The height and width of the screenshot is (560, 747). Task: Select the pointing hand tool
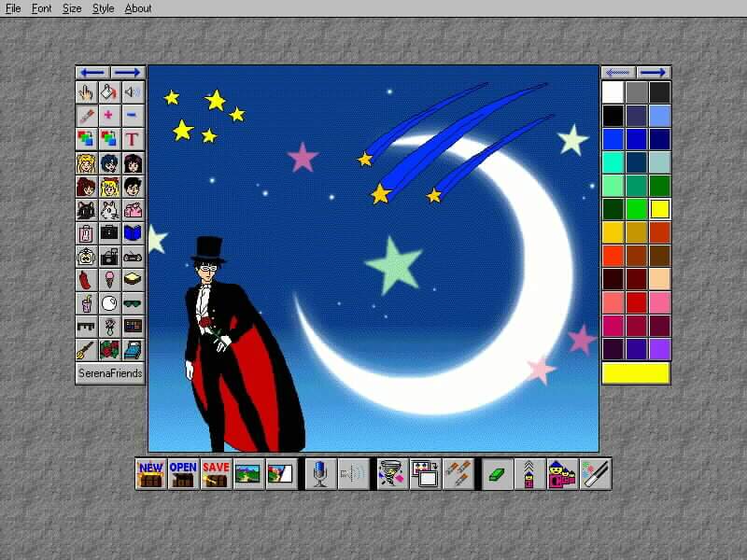(x=86, y=92)
